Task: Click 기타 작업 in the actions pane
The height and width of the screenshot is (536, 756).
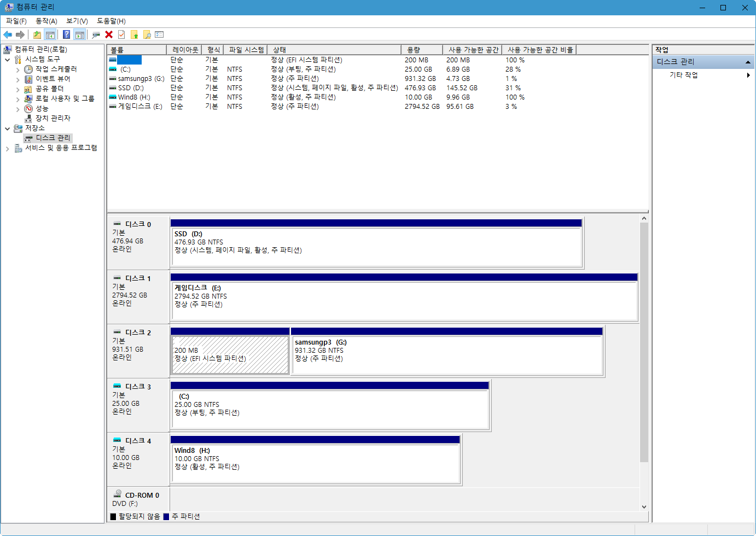Action: [x=684, y=75]
